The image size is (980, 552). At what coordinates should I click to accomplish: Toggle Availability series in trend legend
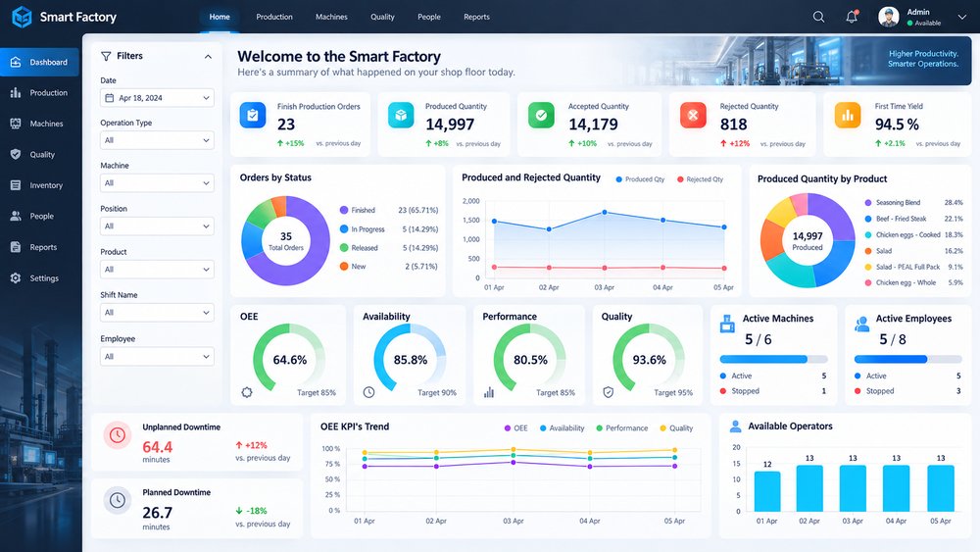pyautogui.click(x=562, y=428)
